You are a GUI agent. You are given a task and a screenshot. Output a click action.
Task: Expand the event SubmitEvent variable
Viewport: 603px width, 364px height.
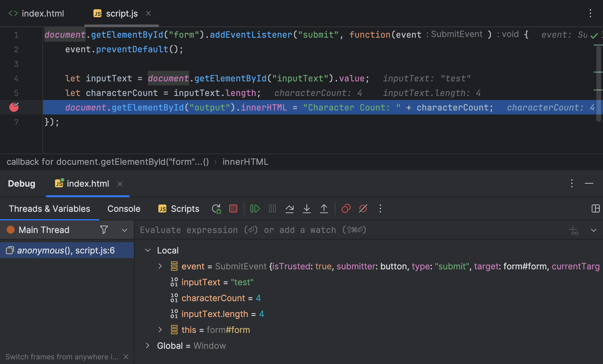click(x=160, y=266)
